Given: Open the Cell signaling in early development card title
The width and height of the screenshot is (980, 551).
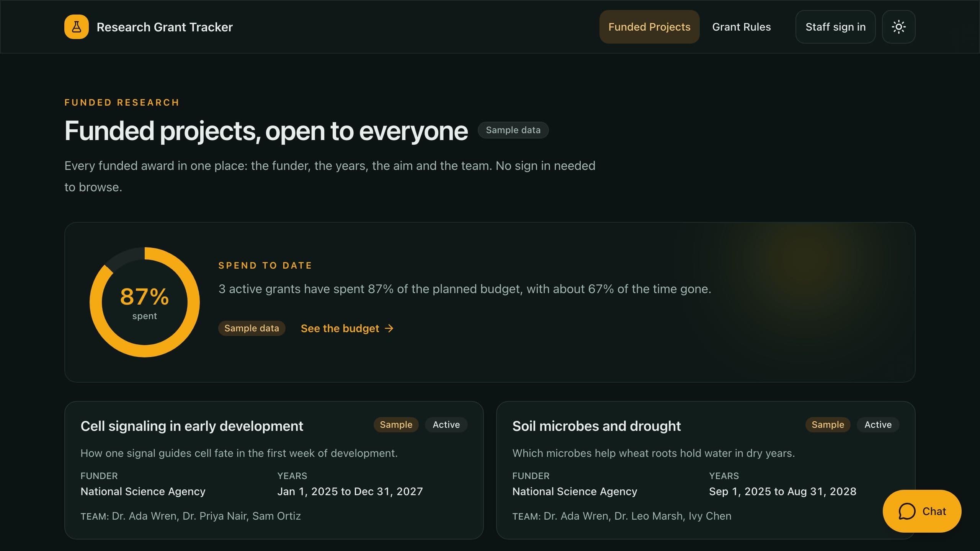Looking at the screenshot, I should (x=192, y=426).
